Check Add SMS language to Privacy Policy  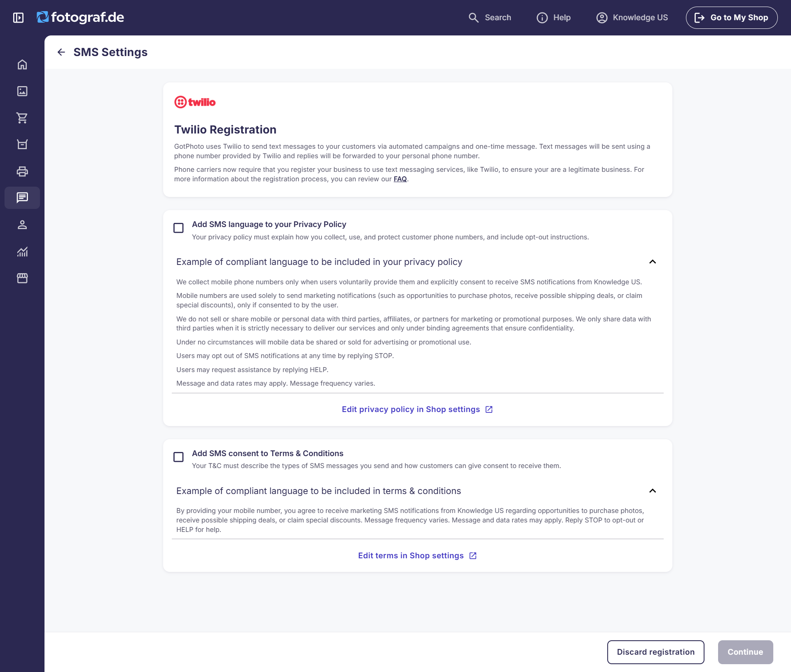[178, 228]
